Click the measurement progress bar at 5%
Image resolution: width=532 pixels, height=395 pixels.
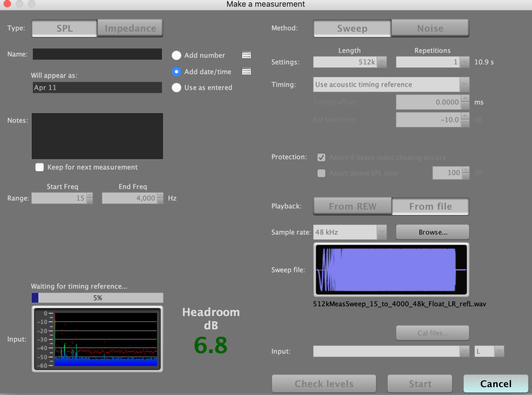[97, 298]
